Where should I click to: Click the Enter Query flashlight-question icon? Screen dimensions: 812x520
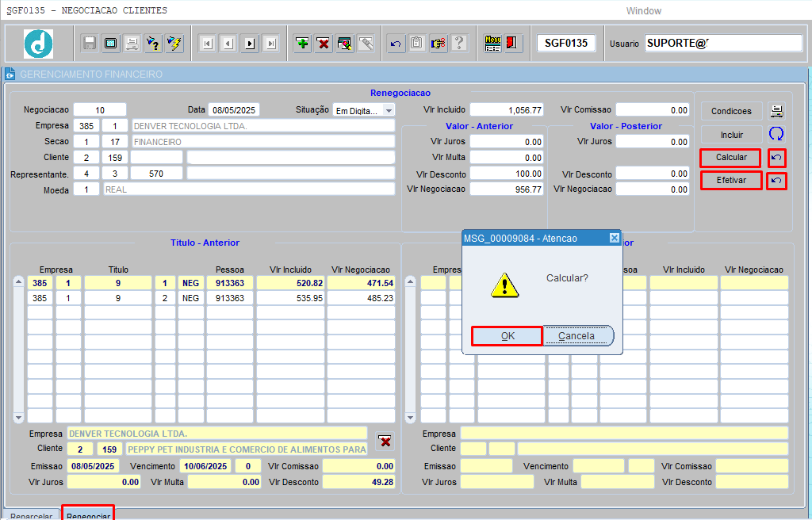(x=153, y=43)
